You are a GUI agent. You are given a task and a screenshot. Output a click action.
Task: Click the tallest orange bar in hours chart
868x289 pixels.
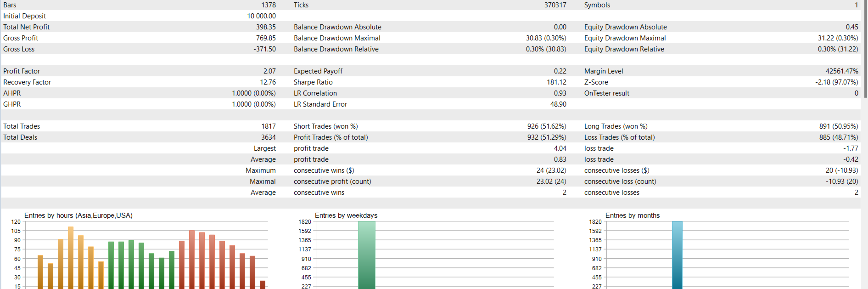[x=71, y=257]
